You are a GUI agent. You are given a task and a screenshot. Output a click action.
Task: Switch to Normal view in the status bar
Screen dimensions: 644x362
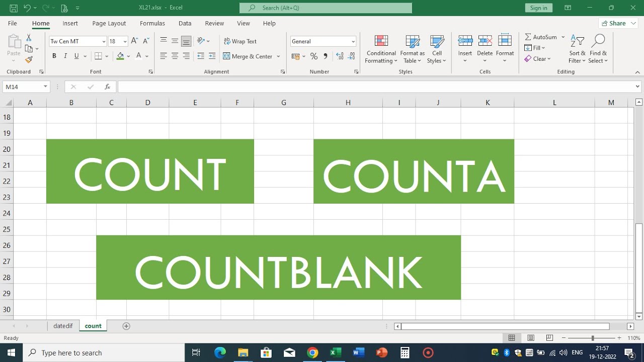click(512, 338)
